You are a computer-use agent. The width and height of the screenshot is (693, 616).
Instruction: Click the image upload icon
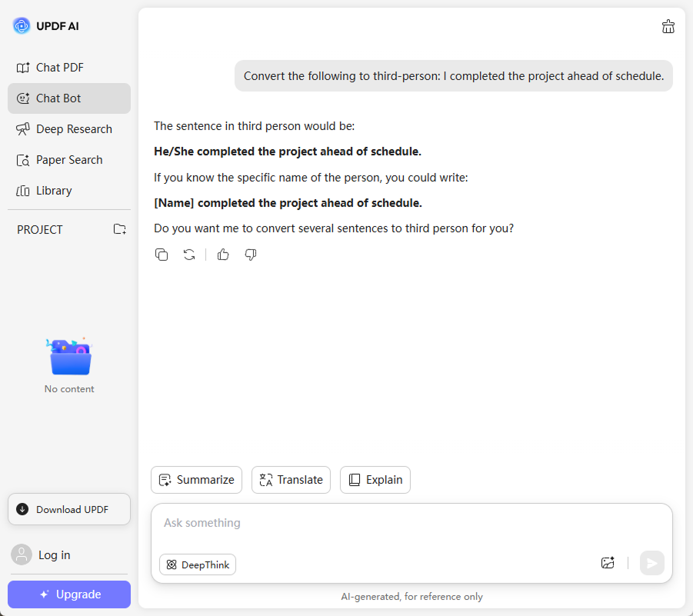click(608, 563)
